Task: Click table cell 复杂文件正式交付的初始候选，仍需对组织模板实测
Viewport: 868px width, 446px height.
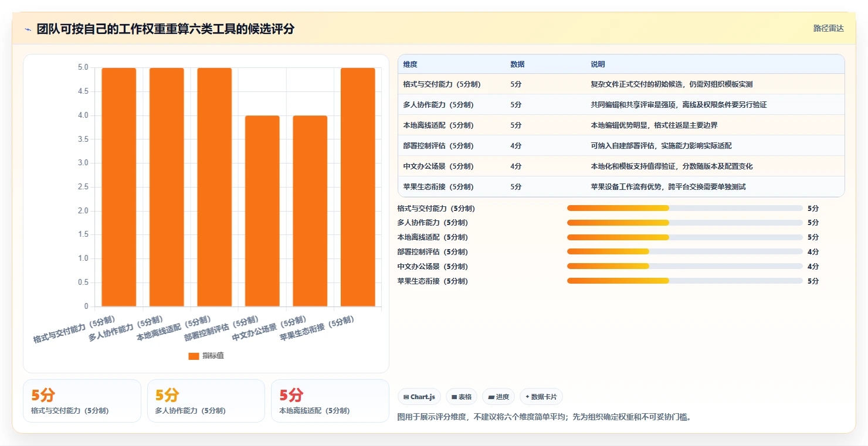Action: pyautogui.click(x=672, y=84)
